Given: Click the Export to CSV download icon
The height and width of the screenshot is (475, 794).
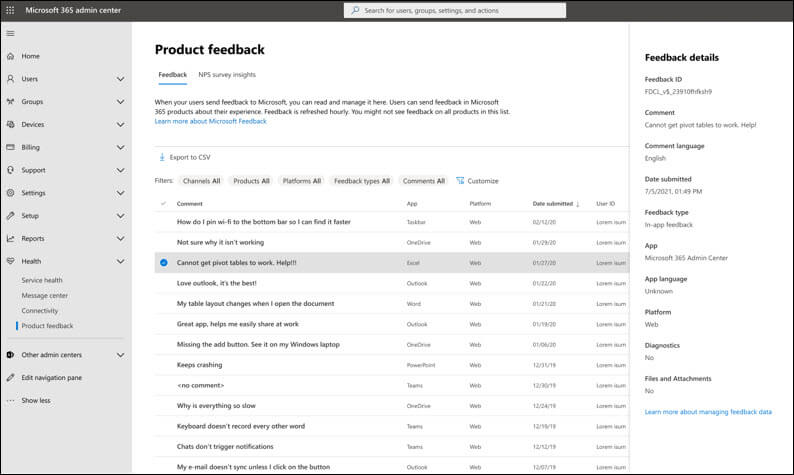Looking at the screenshot, I should pyautogui.click(x=162, y=157).
